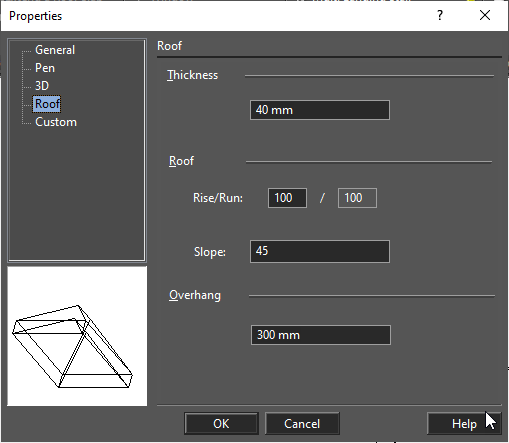The height and width of the screenshot is (443, 509).
Task: Click the question mark help icon in title bar
Action: (x=440, y=15)
